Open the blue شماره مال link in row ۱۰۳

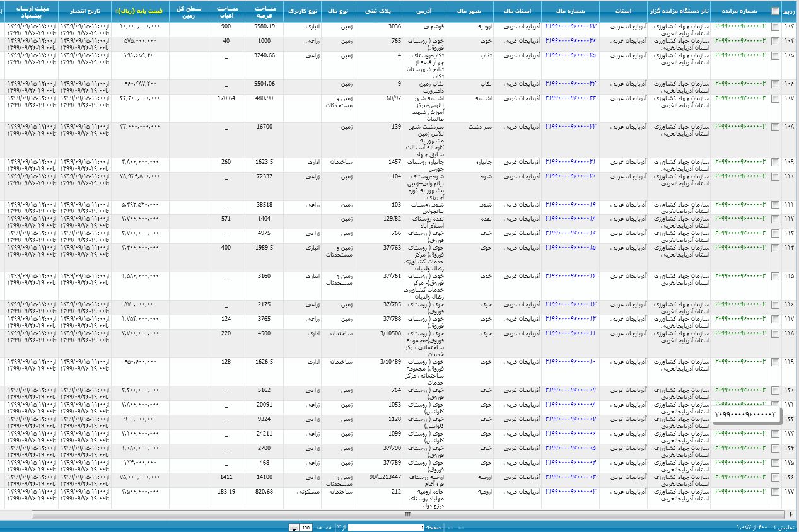click(x=570, y=26)
